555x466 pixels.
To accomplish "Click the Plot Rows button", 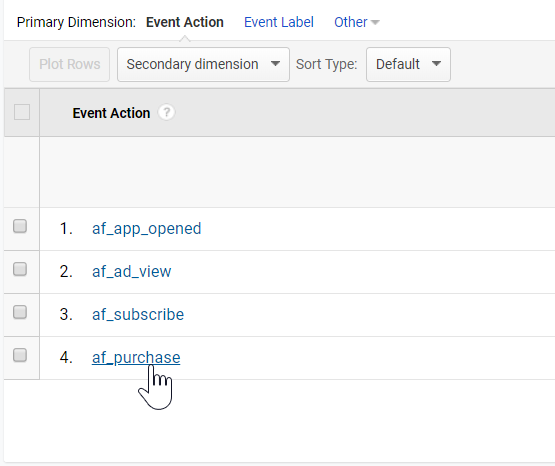I will pos(69,64).
